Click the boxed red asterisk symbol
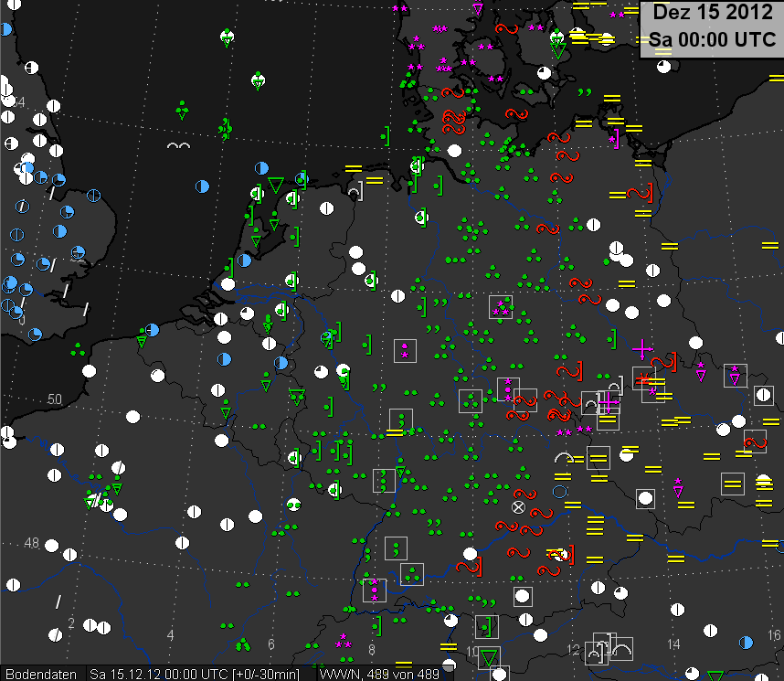The image size is (784, 681). (643, 378)
